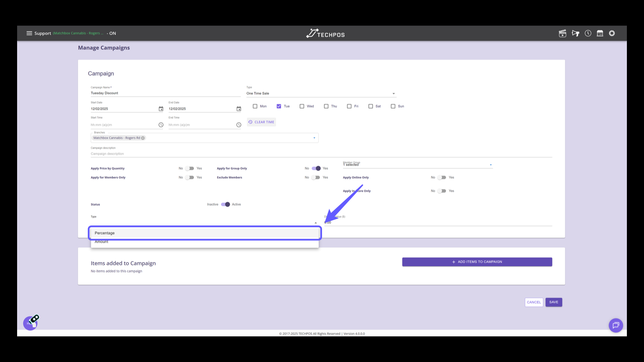Toggle Apply Price by Quantity switch

coord(190,169)
